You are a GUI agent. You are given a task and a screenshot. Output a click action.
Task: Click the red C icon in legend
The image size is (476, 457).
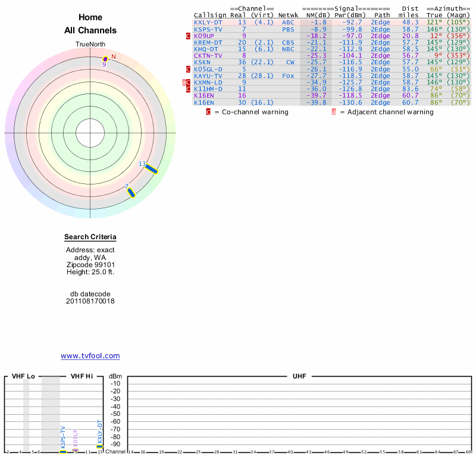[208, 112]
